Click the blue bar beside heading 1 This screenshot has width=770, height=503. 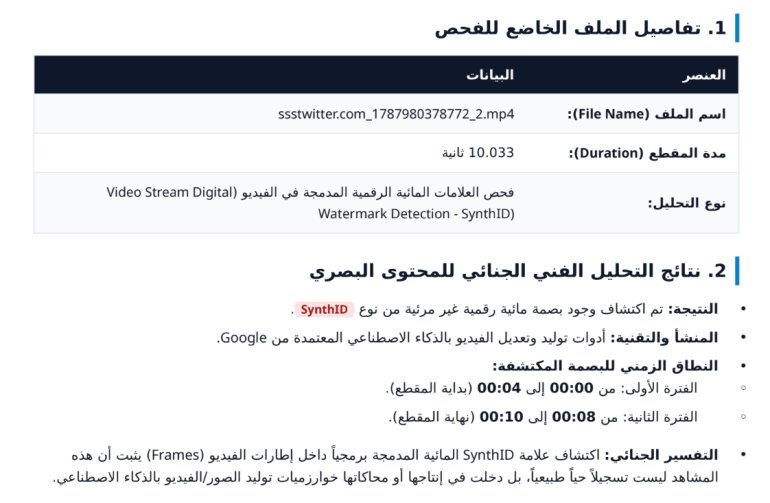pos(737,28)
